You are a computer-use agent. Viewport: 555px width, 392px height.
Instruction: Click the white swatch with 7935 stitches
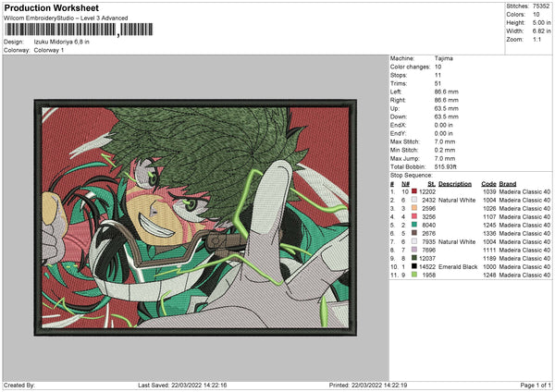pos(414,241)
